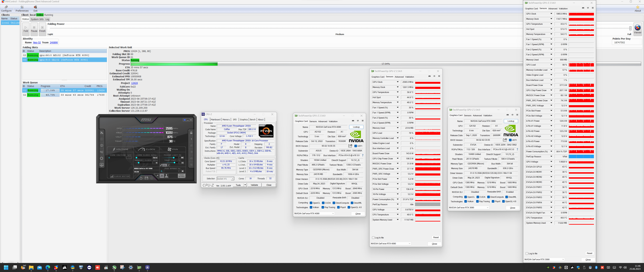Toggle UEFI checkbox in RTX 4090 GPU-Z
The image size is (644, 272).
click(356, 146)
